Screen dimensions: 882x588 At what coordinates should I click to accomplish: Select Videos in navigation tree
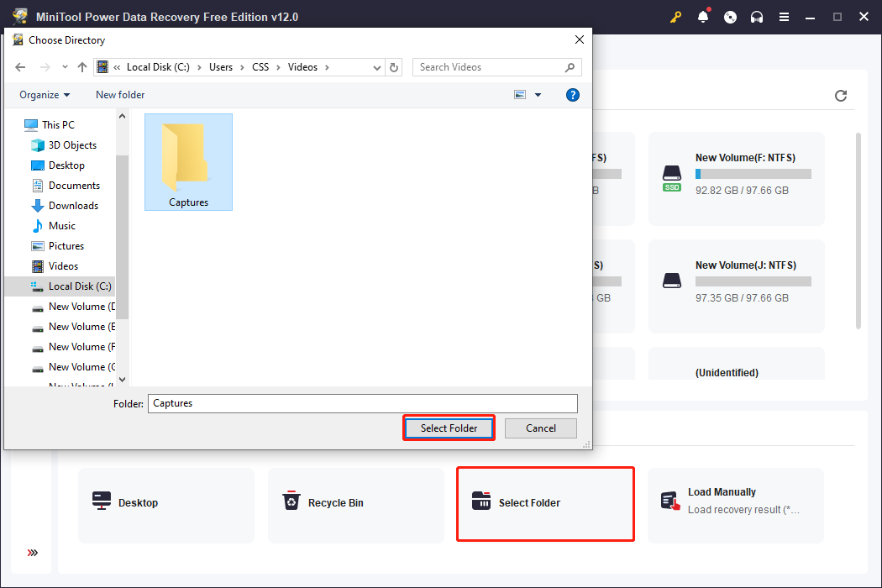[55, 266]
